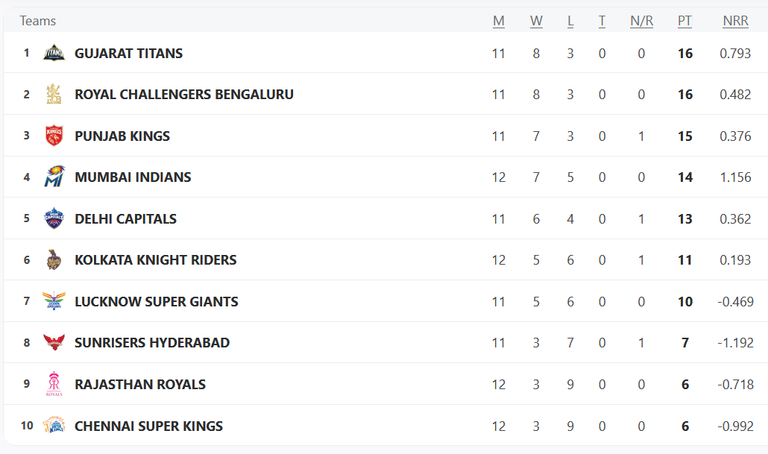Click the Sunrisers Hyderabad eagle logo
This screenshot has height=454, width=768.
[54, 342]
